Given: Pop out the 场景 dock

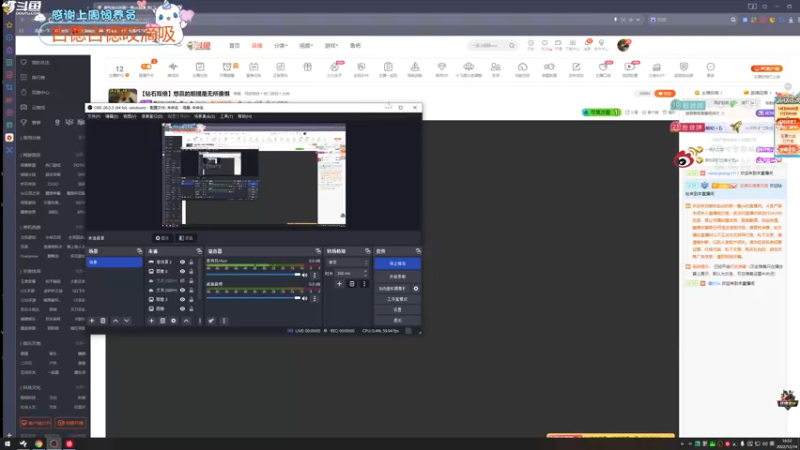Looking at the screenshot, I should pyautogui.click(x=139, y=251).
